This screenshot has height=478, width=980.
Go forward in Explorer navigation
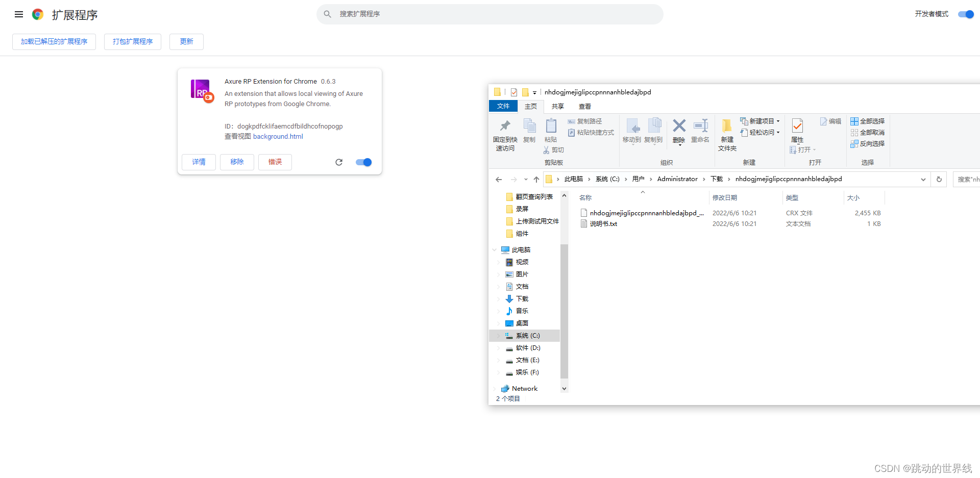click(513, 180)
